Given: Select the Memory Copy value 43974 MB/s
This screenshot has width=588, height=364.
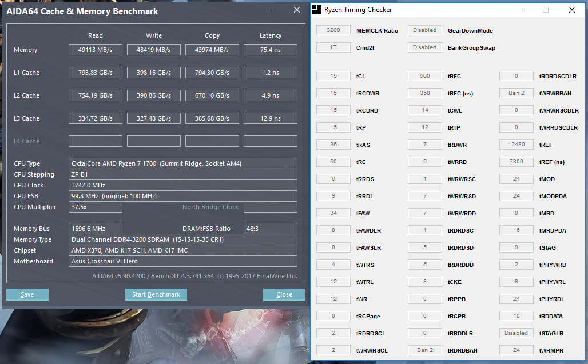Looking at the screenshot, I should click(x=212, y=50).
